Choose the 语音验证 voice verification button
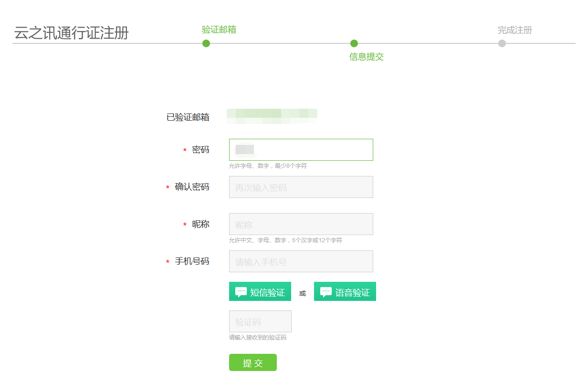The width and height of the screenshot is (588, 381). (x=345, y=291)
